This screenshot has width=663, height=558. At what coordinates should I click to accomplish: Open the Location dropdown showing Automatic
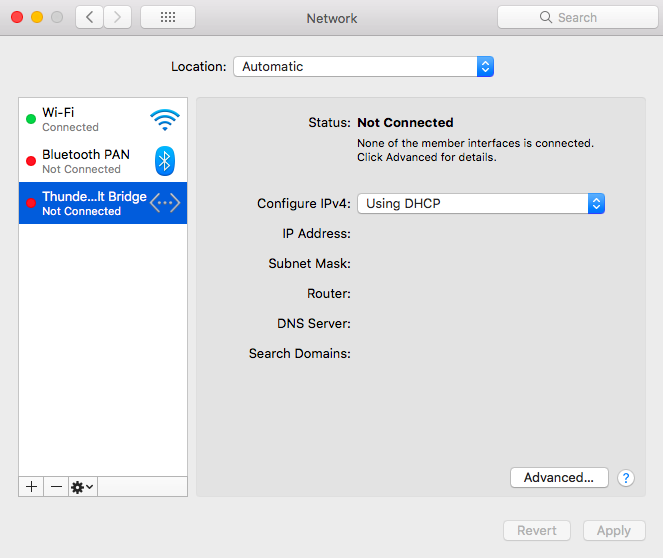click(364, 67)
